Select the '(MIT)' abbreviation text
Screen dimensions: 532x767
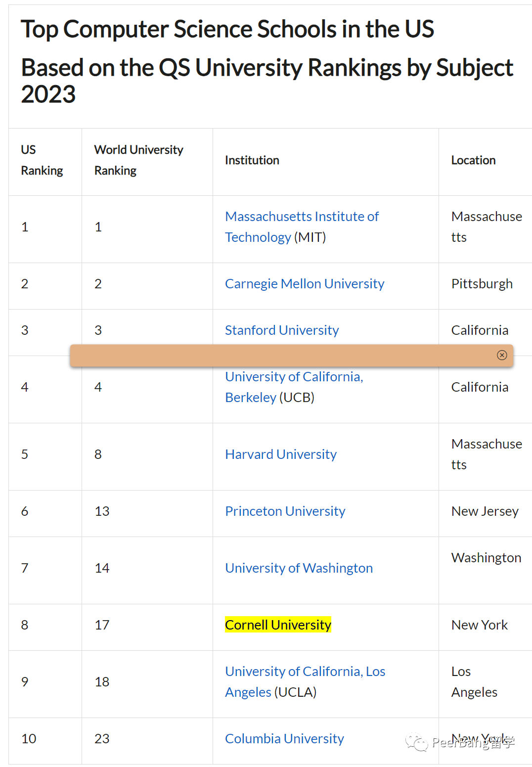(310, 237)
